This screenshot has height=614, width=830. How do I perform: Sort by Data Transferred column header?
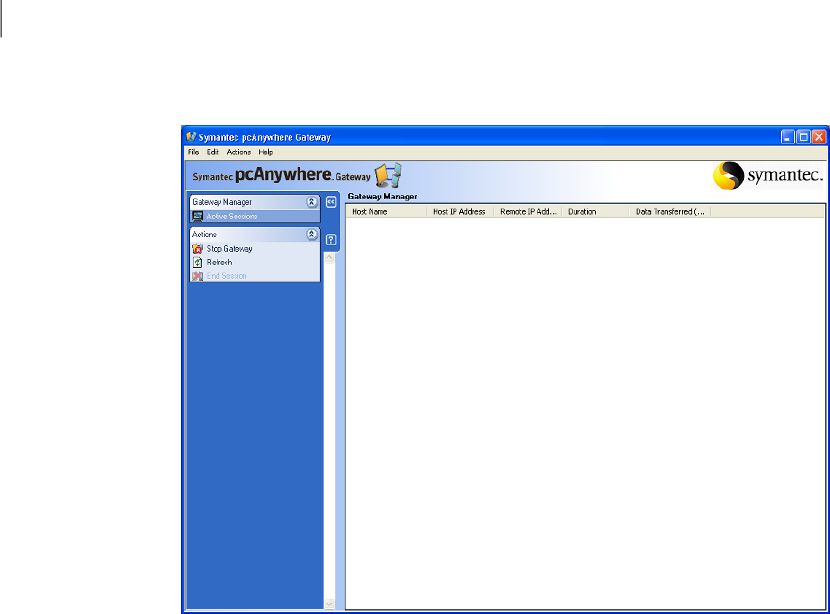(x=670, y=212)
